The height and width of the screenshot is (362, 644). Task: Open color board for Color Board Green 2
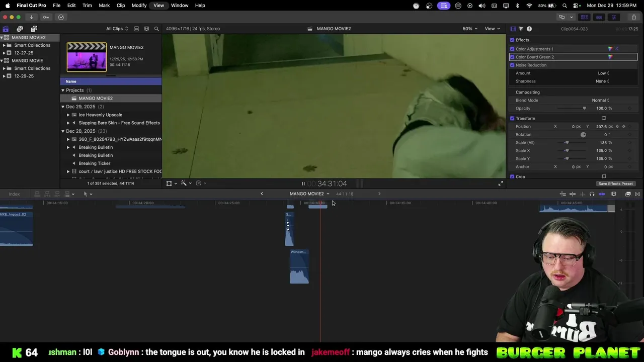(610, 57)
